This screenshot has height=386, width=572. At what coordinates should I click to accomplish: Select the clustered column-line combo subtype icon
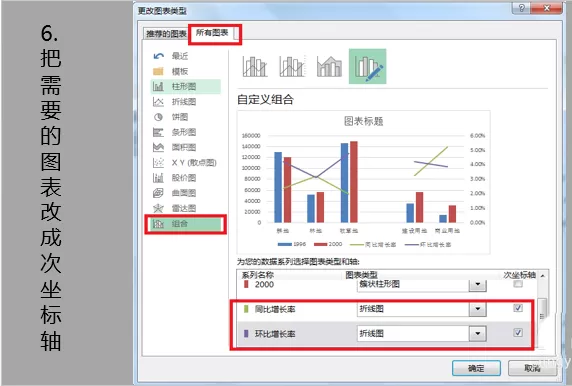[x=255, y=66]
